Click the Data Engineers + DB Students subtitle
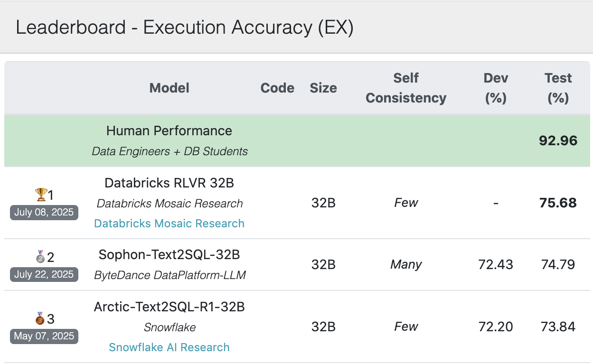 pos(169,151)
